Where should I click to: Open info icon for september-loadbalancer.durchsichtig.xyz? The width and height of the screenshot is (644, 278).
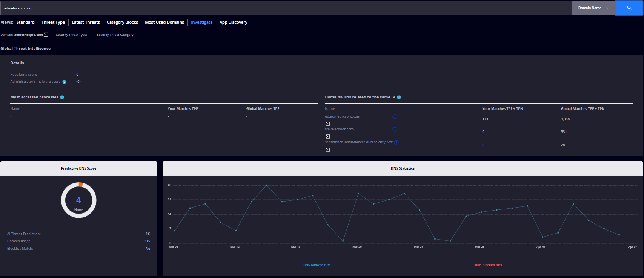click(397, 142)
